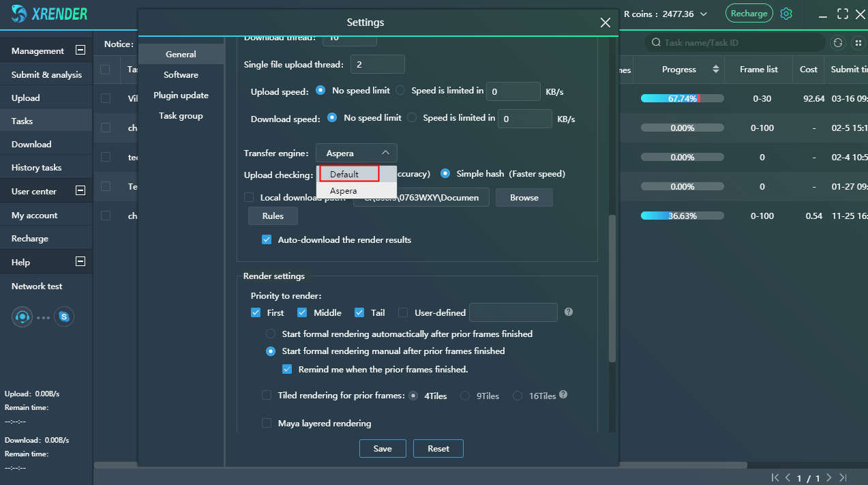Select upload Speed is limited in radio
868x485 pixels.
click(400, 91)
